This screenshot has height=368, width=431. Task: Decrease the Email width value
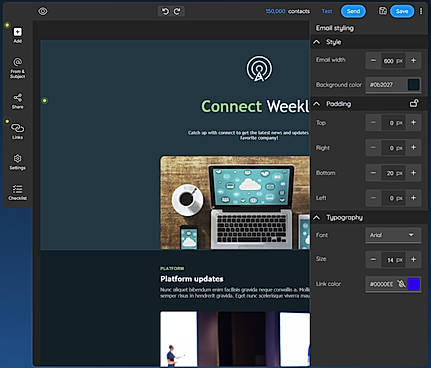(373, 61)
